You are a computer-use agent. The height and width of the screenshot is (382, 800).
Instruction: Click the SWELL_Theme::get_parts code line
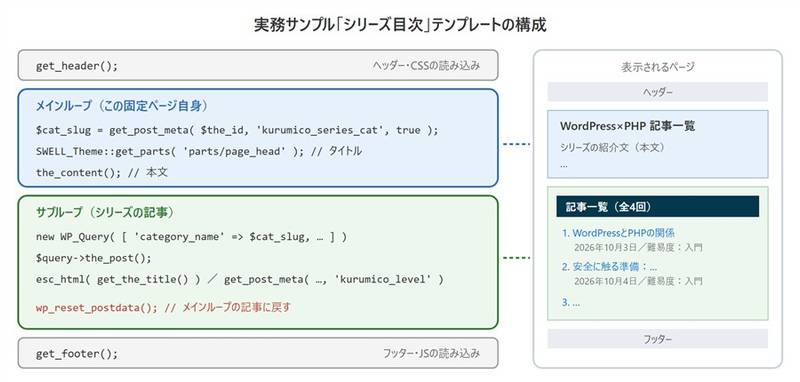199,151
